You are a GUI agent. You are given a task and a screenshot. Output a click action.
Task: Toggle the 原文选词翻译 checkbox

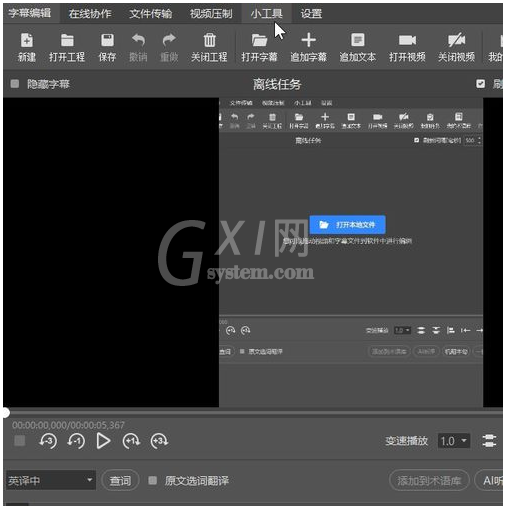[x=152, y=480]
